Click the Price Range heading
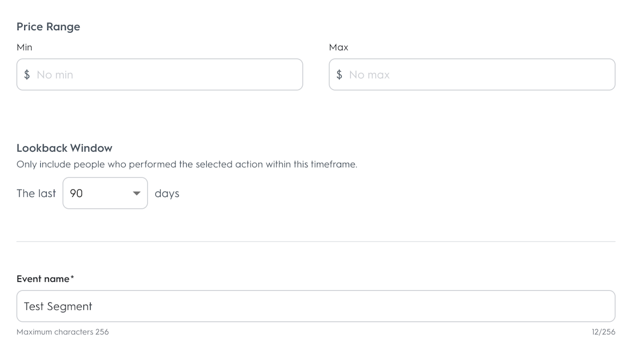Screen dimensions: 644x351 click(x=48, y=27)
